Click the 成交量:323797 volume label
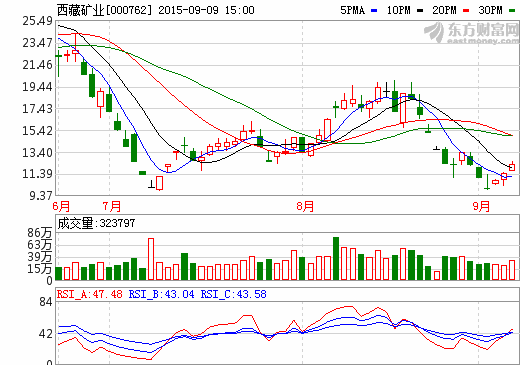This screenshot has width=520, height=365. click(x=96, y=223)
